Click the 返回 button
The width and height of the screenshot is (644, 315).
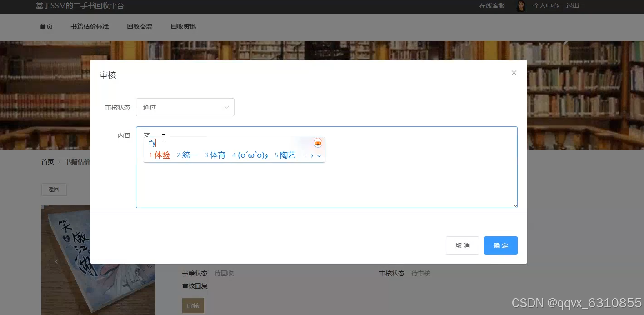pos(54,190)
